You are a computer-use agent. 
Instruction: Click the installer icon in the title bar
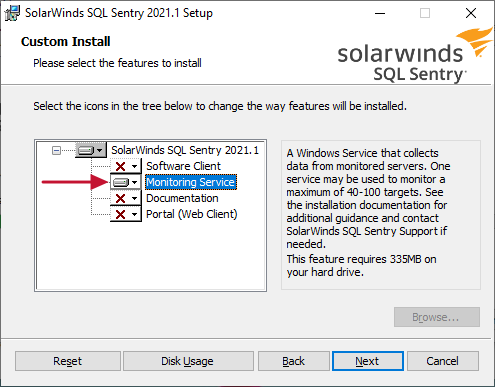pos(12,13)
